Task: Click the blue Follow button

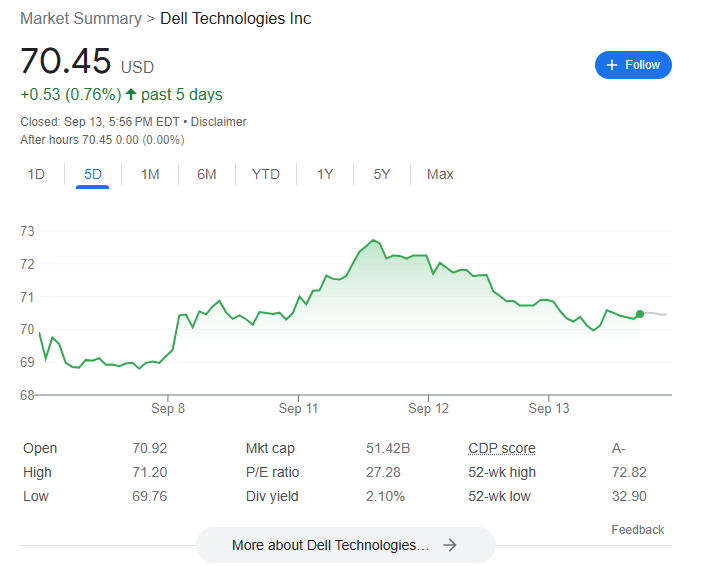Action: click(x=632, y=65)
